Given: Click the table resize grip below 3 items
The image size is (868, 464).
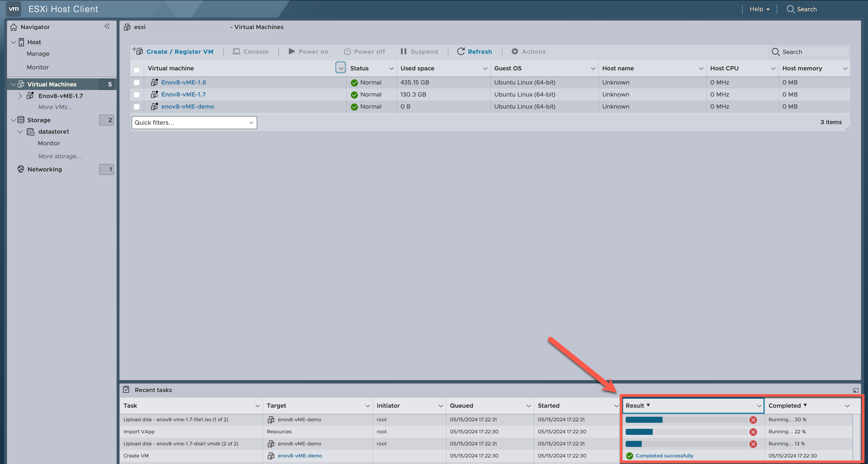Looking at the screenshot, I should coord(847,129).
